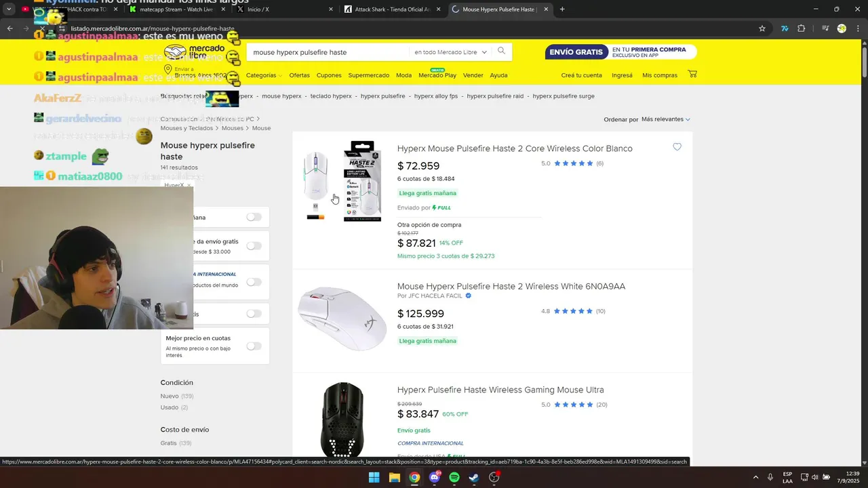Viewport: 868px width, 488px height.
Task: Toggle the filter switch above Mejor precio en cuotas
Action: [254, 313]
